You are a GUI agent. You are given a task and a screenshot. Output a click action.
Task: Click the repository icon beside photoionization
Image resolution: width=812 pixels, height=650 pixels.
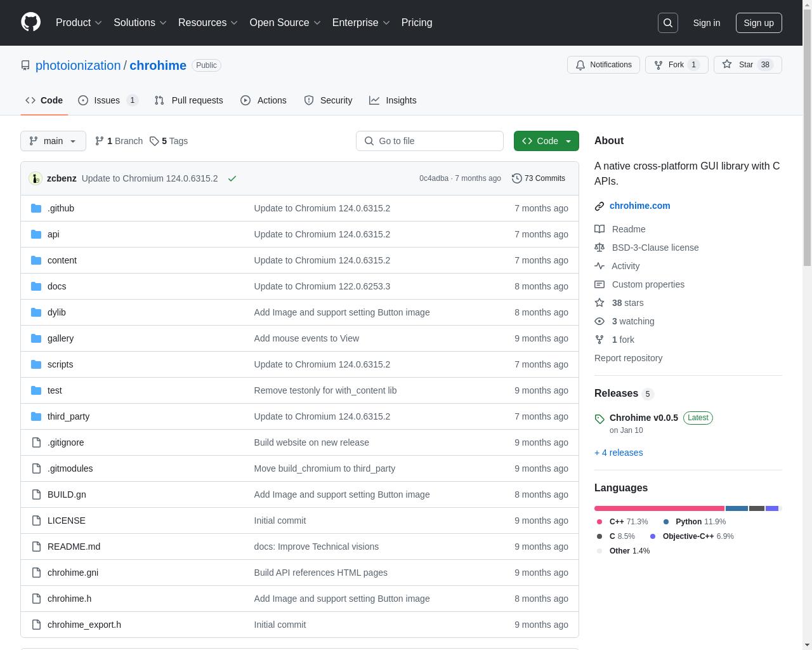[x=25, y=65]
